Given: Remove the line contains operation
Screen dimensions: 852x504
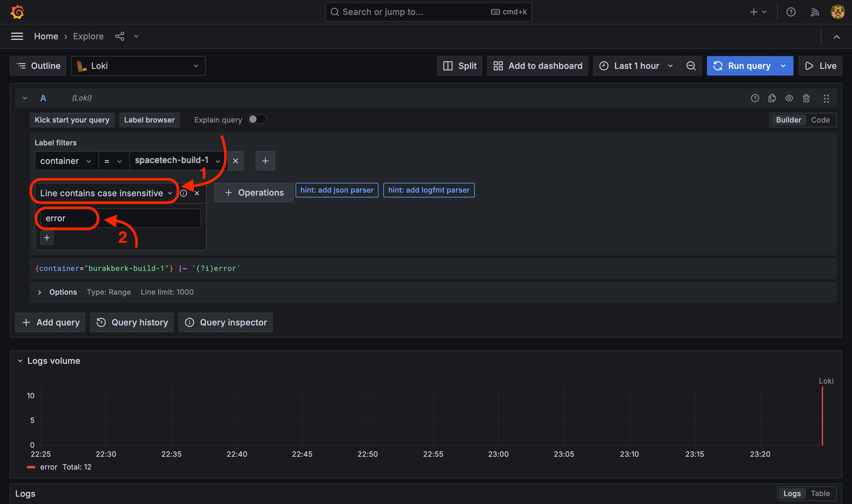Looking at the screenshot, I should (x=197, y=193).
